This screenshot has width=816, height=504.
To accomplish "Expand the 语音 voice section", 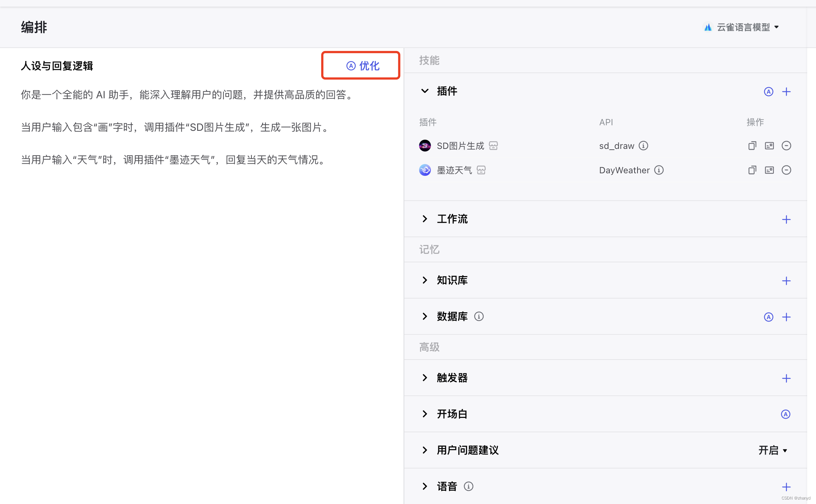I will coord(425,486).
